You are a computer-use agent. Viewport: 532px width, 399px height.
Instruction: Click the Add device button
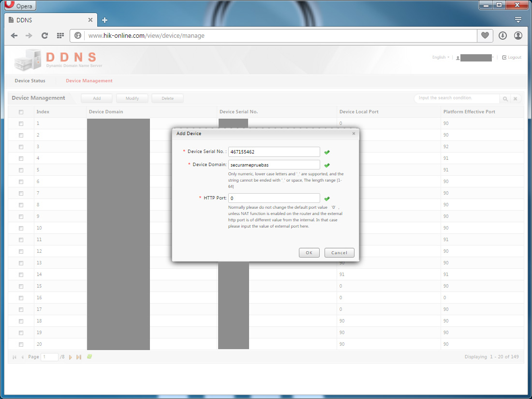(97, 98)
